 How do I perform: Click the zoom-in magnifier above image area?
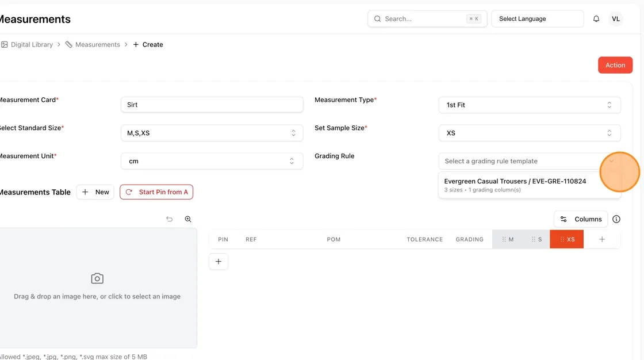(x=188, y=219)
